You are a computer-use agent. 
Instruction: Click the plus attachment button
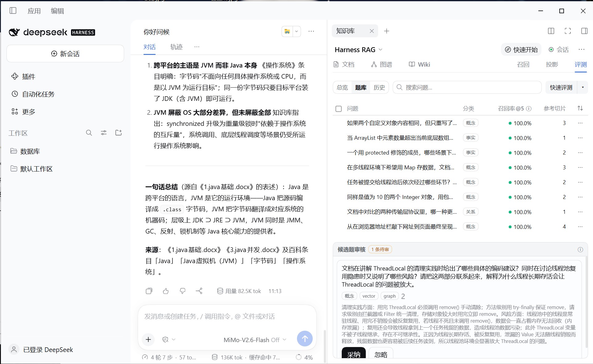tap(148, 339)
